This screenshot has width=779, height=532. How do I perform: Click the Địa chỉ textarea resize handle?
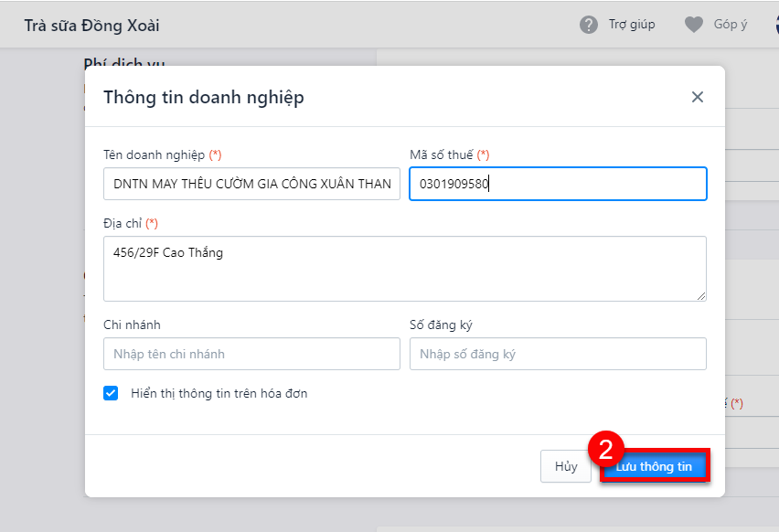tap(701, 296)
